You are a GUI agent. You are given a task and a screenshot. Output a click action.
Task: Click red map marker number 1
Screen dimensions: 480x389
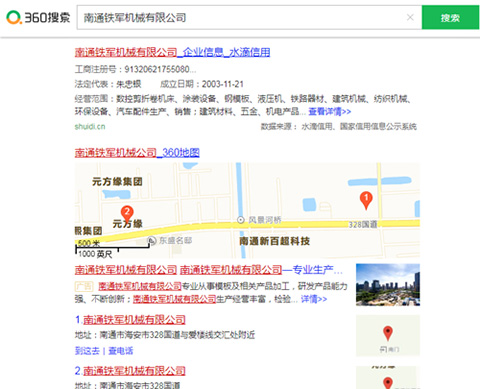[x=366, y=200]
